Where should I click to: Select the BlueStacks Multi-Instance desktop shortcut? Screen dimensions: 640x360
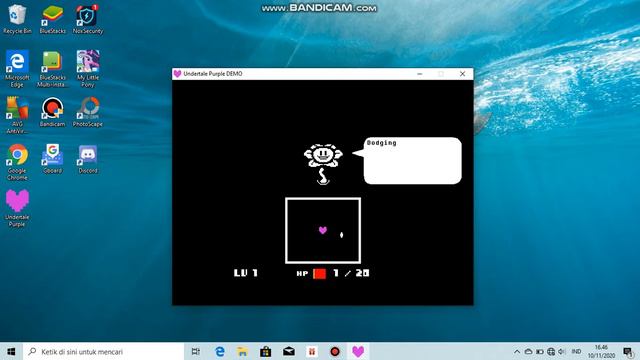(x=52, y=69)
